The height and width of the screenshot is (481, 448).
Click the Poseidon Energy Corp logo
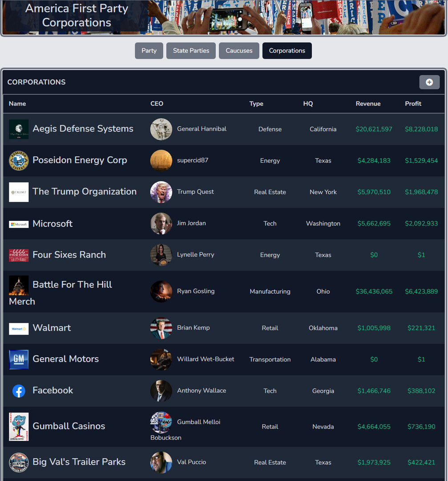pyautogui.click(x=19, y=160)
